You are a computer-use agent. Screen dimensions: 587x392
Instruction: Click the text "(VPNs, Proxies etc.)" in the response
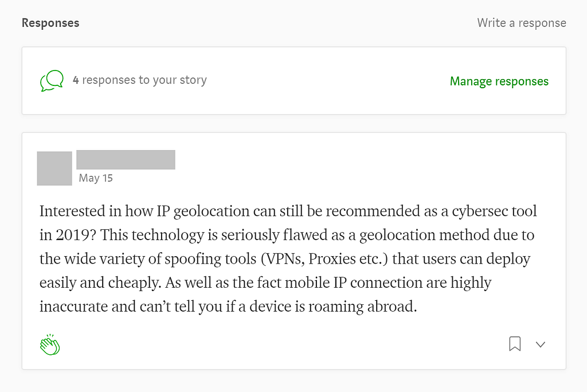(324, 259)
